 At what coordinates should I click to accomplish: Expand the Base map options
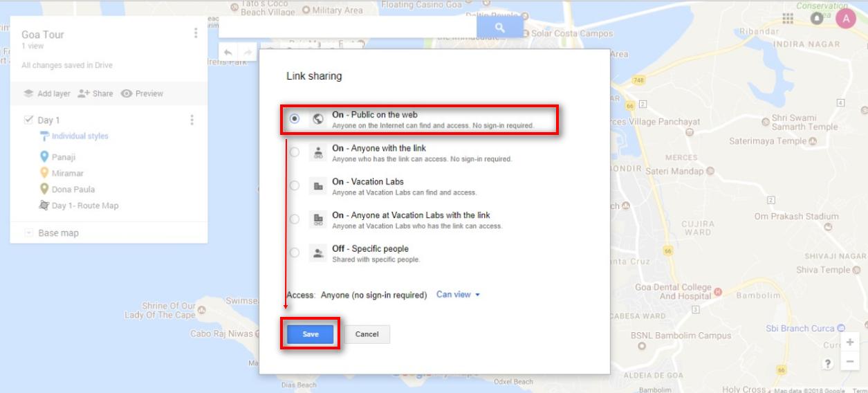[29, 233]
